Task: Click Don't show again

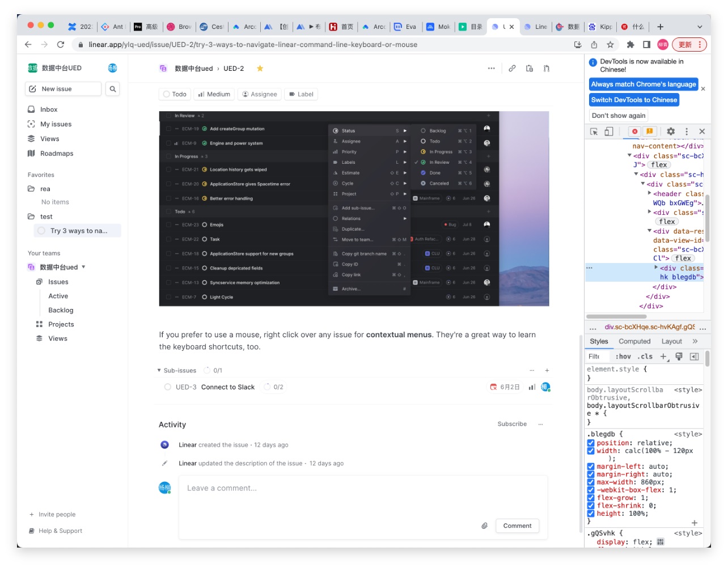Action: [619, 116]
